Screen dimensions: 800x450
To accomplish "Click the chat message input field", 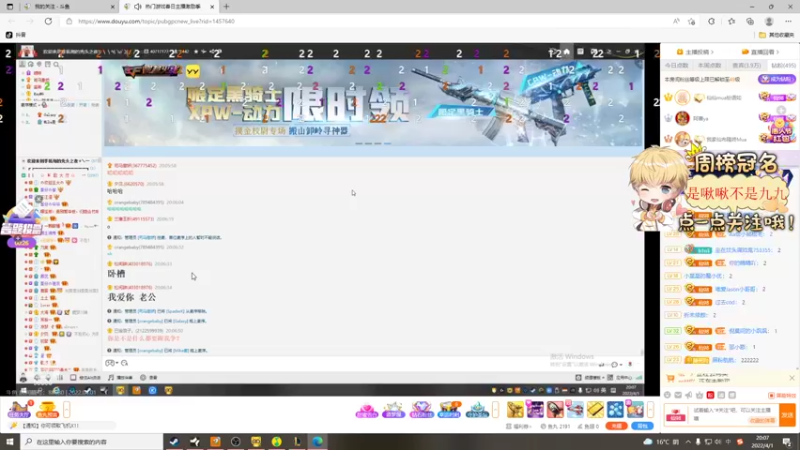I will click(x=735, y=414).
